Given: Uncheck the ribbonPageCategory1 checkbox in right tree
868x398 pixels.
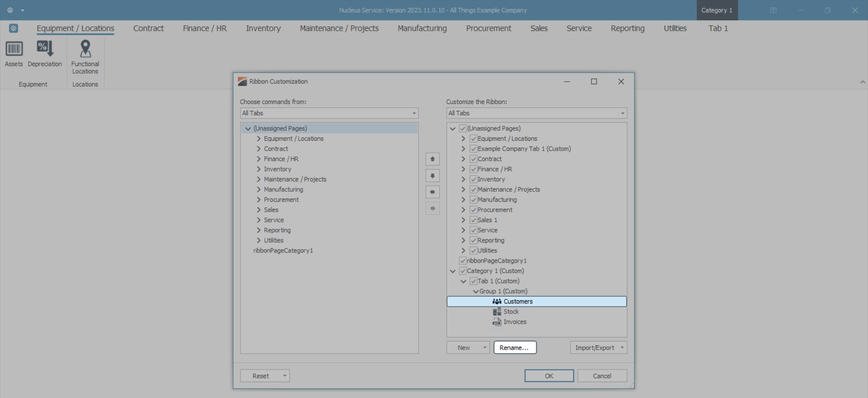Looking at the screenshot, I should (463, 261).
